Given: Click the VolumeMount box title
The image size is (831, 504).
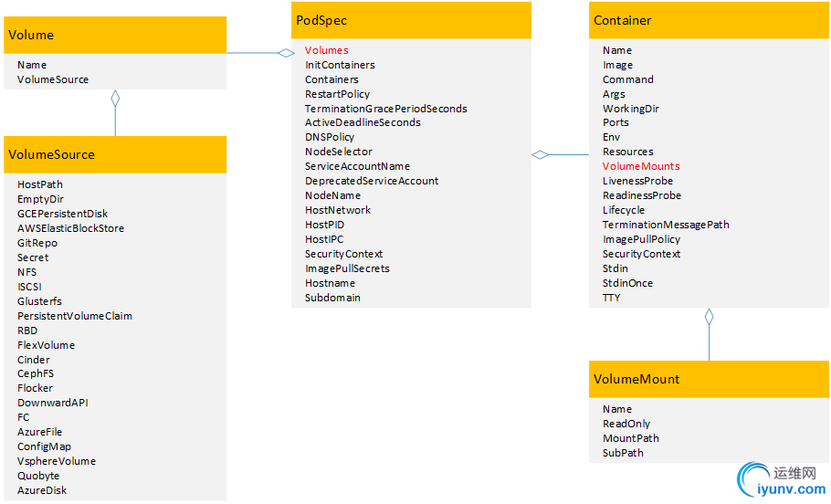Looking at the screenshot, I should (636, 379).
